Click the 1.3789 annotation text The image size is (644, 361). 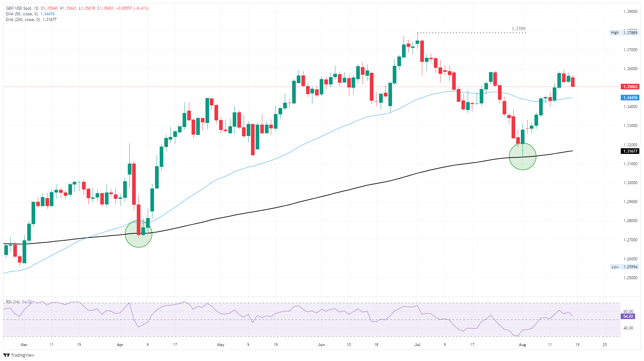pos(519,29)
